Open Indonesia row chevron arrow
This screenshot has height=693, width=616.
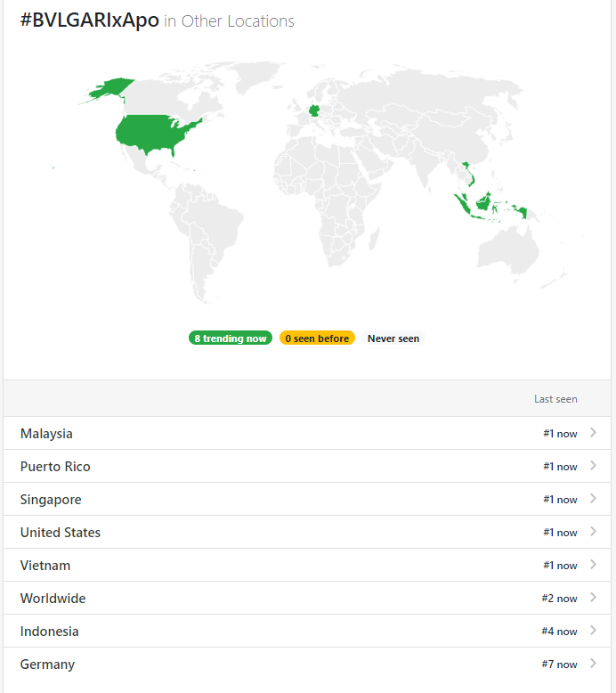[593, 631]
